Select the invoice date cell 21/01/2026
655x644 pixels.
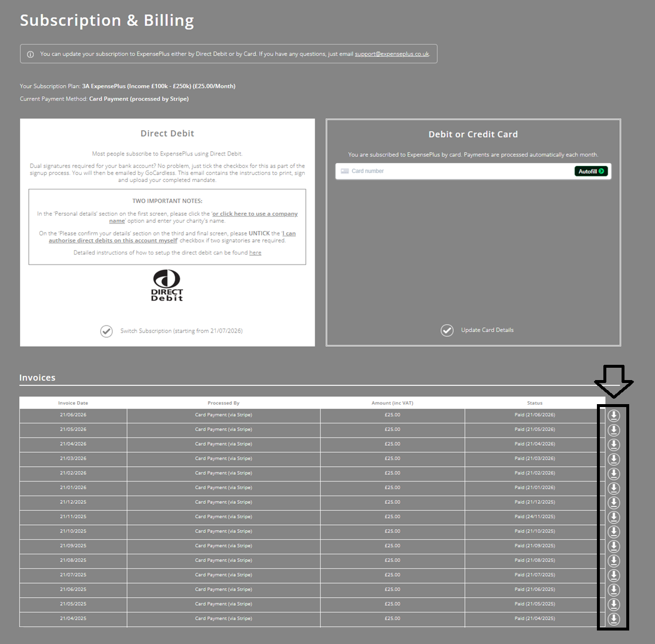[73, 487]
